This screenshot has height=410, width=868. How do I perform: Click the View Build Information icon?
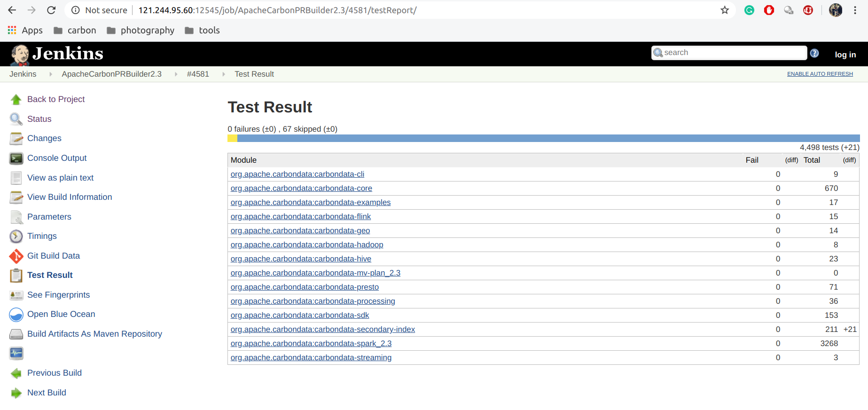pos(16,197)
